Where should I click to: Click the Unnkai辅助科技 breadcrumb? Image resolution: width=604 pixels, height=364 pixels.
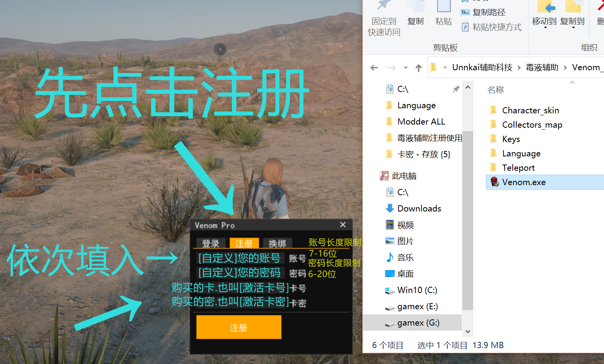[482, 68]
